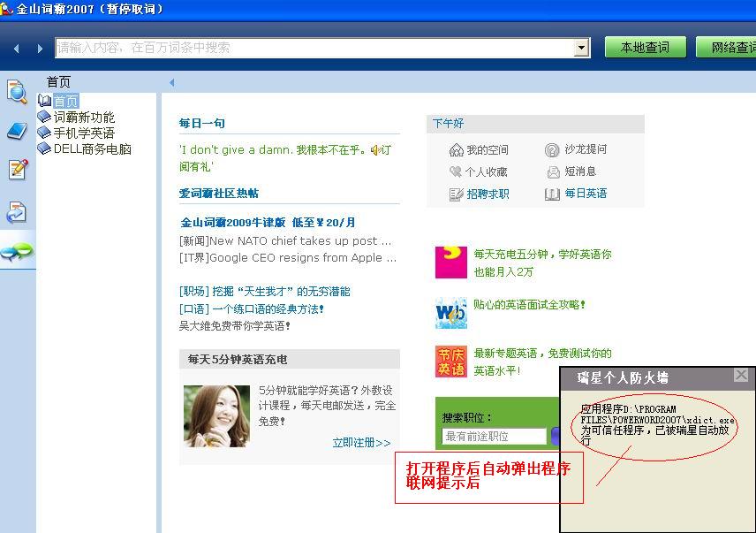Open the 短消息 link
The height and width of the screenshot is (533, 756).
coord(580,171)
